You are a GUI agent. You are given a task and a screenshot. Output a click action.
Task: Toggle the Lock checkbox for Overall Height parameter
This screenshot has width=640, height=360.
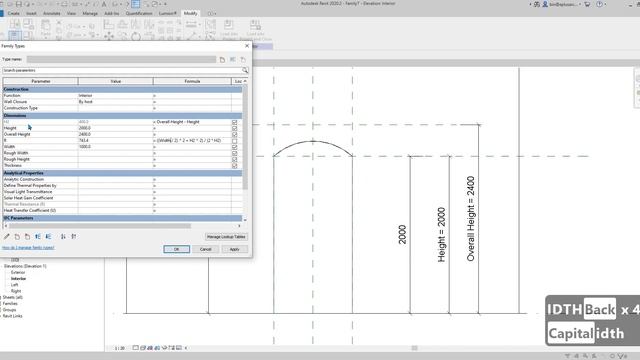click(234, 134)
